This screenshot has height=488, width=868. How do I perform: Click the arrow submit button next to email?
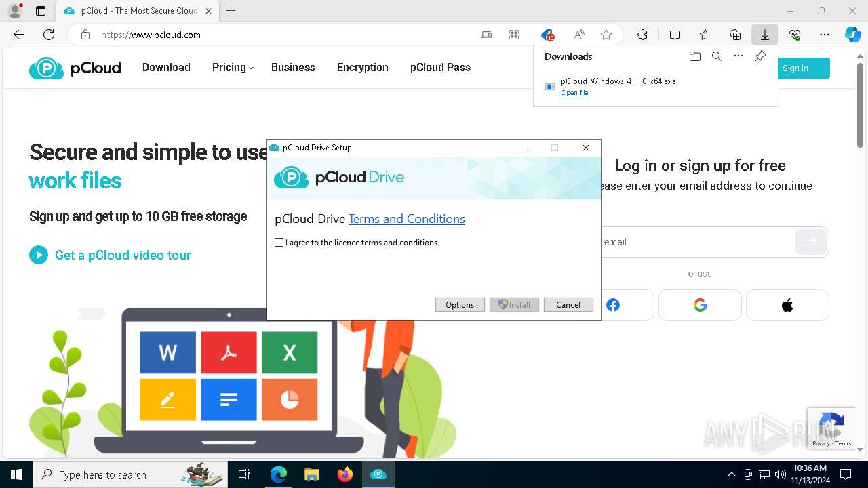[x=811, y=241]
